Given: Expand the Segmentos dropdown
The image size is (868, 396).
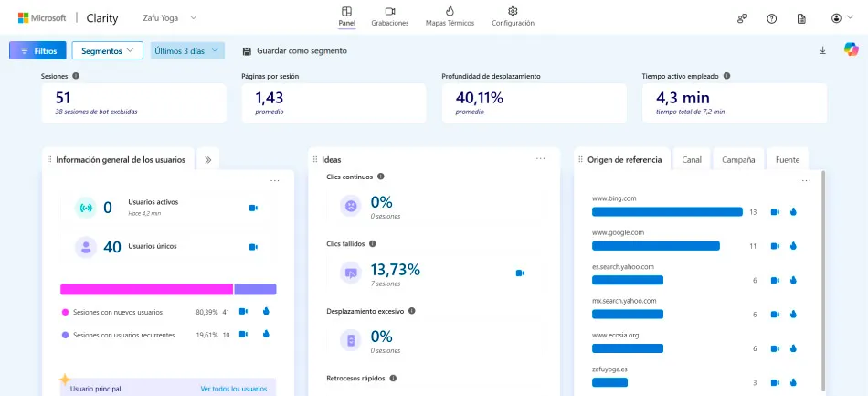Looking at the screenshot, I should (108, 50).
